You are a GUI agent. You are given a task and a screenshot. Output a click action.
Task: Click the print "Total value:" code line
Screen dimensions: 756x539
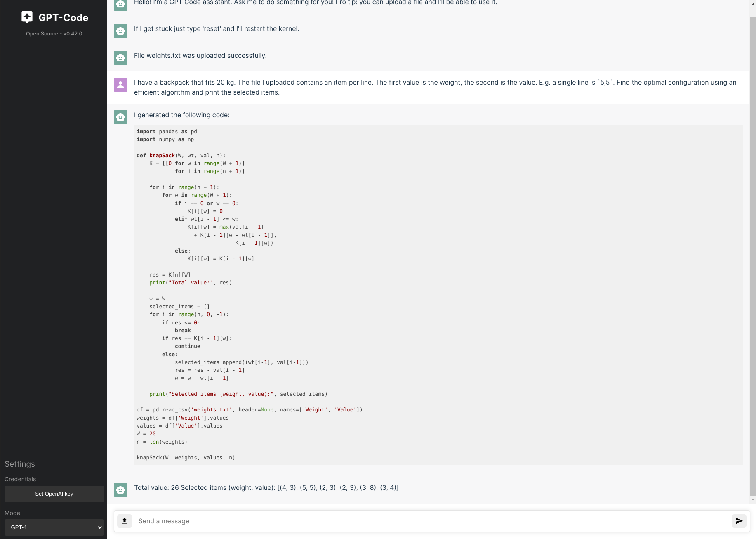(191, 283)
